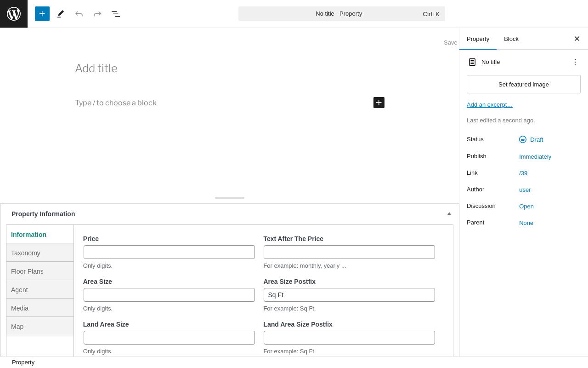The image size is (588, 368).
Task: Focus the Area Size input field
Action: (169, 295)
